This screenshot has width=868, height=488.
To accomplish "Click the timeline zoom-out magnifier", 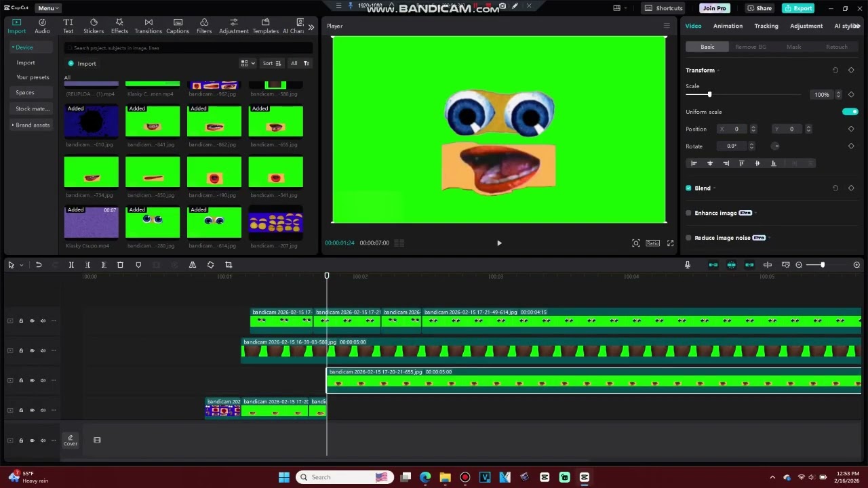I will tap(799, 265).
